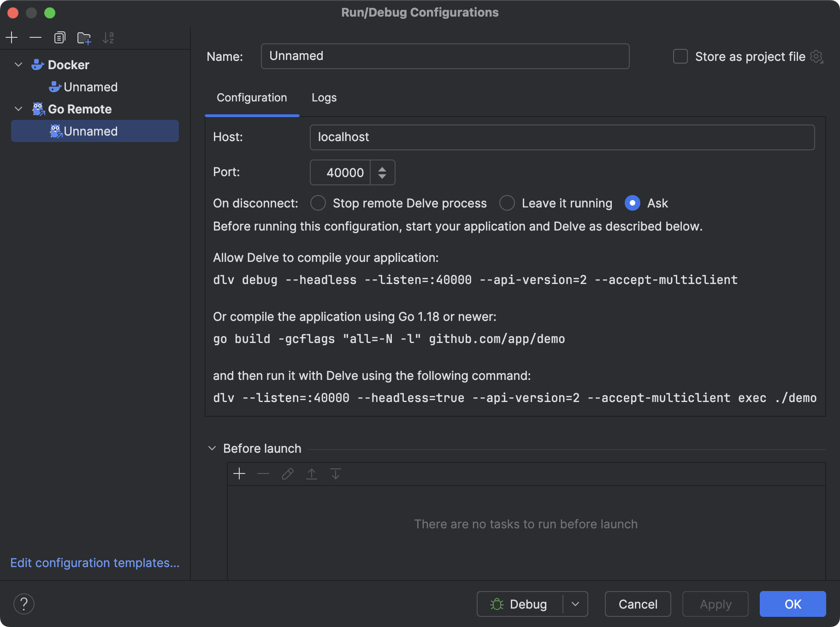
Task: Collapse the Docker tree node
Action: click(x=18, y=65)
